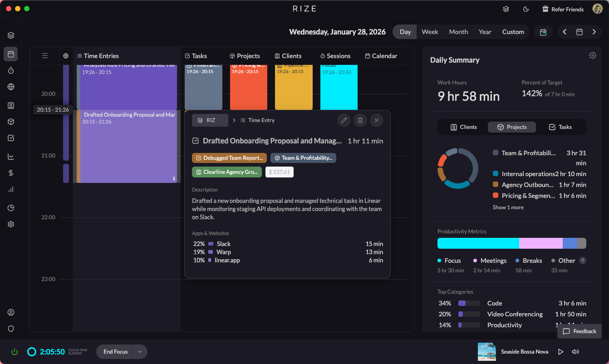
Task: Switch the summary chart to Clients view
Action: click(463, 127)
